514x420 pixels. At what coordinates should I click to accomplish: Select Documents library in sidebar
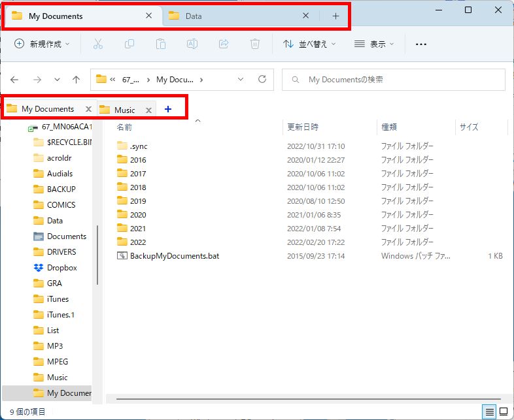pyautogui.click(x=60, y=236)
